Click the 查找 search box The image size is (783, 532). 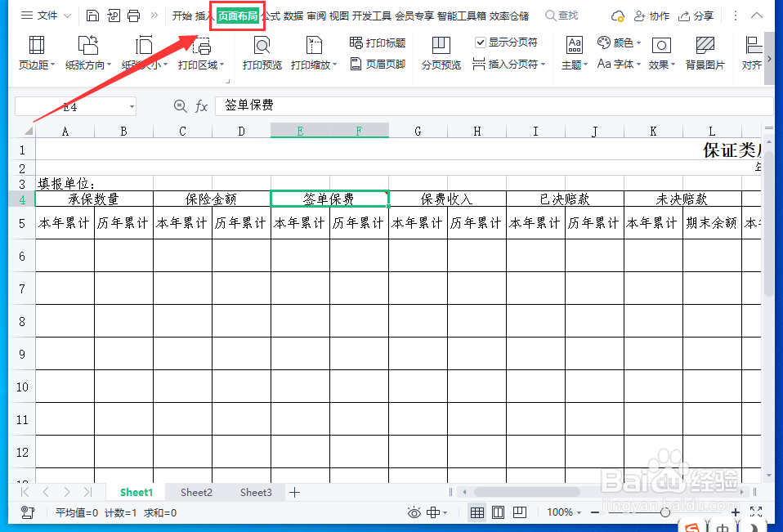point(562,16)
